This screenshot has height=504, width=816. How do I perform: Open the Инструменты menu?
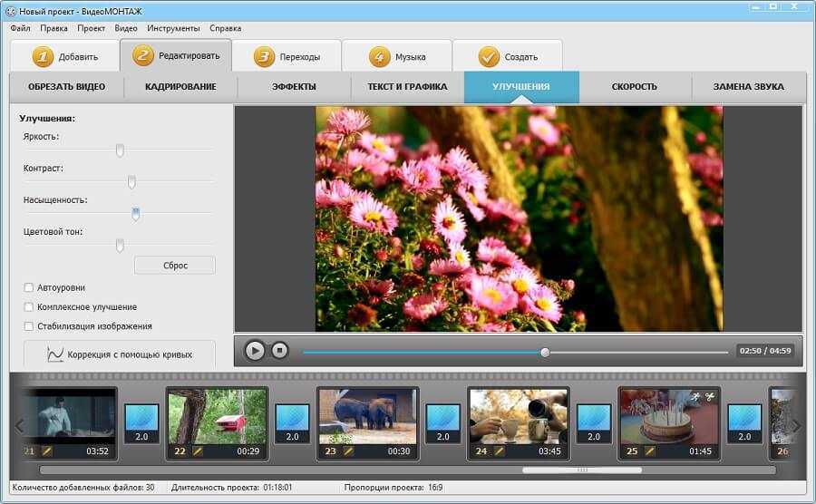pos(173,28)
